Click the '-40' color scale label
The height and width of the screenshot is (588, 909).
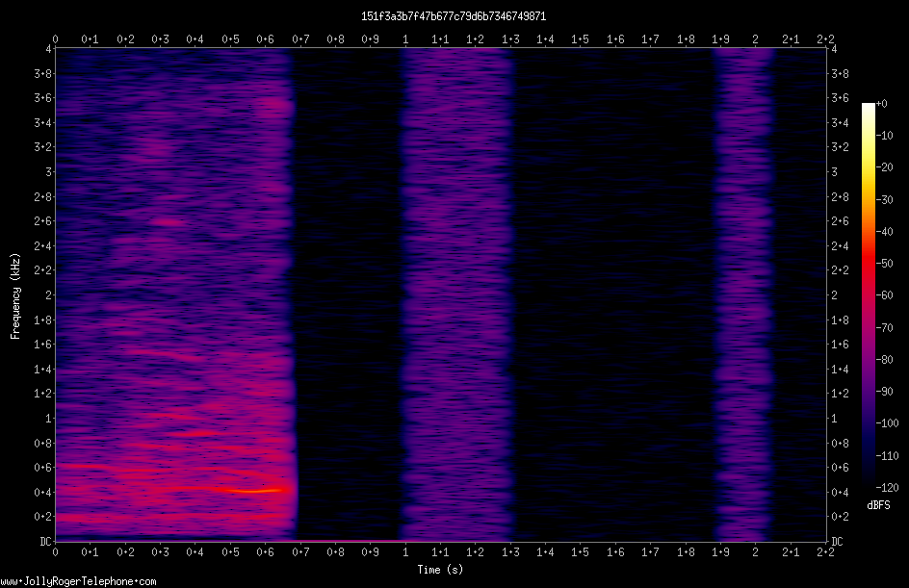tap(885, 232)
